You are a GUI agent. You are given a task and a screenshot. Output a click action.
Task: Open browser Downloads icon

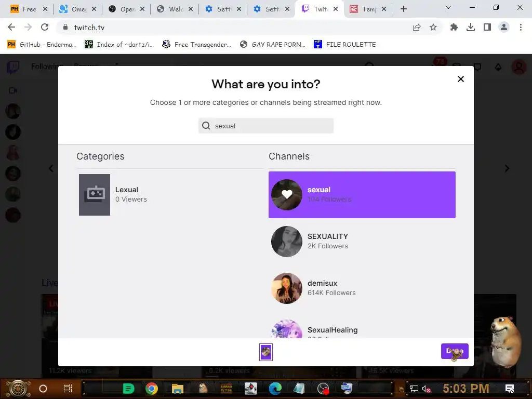tap(471, 28)
